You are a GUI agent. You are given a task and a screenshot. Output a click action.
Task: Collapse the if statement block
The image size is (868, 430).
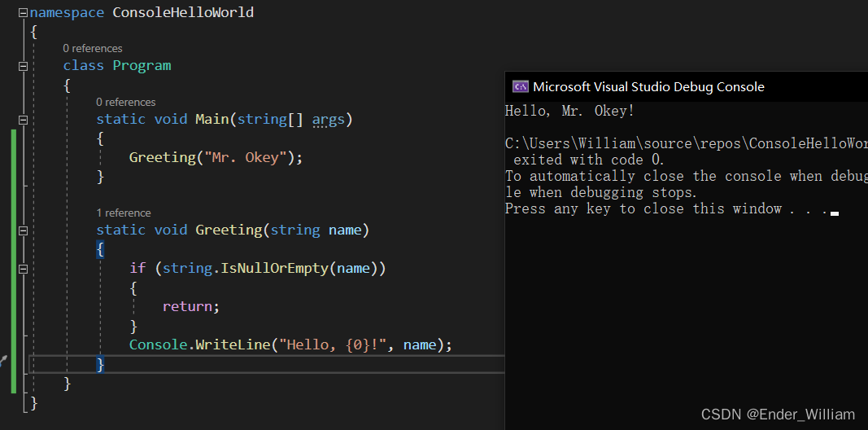(23, 268)
